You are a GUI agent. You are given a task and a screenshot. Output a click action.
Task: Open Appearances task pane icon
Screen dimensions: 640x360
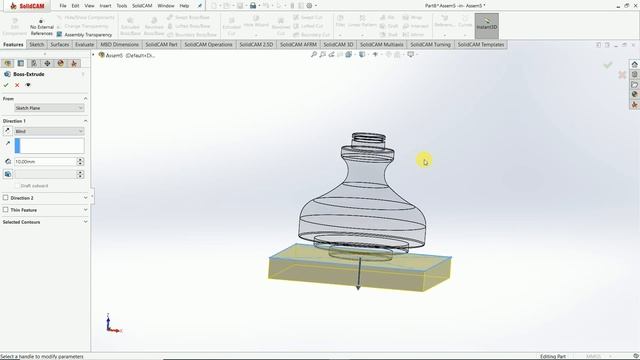634,94
